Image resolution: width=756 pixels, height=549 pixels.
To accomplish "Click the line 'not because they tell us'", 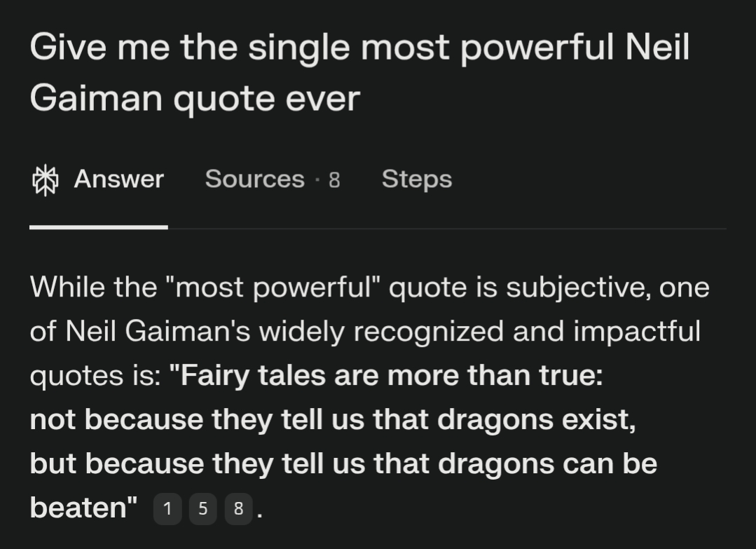I will pos(333,419).
